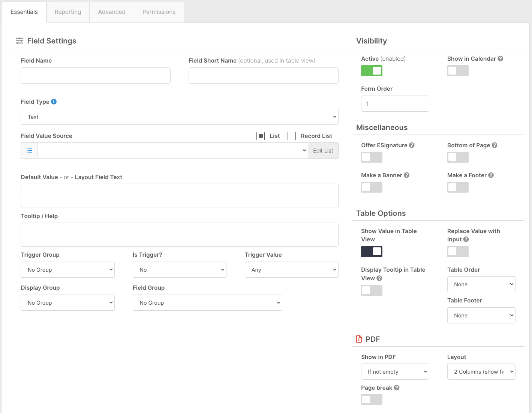Click the Edit List button
The height and width of the screenshot is (413, 532).
323,151
